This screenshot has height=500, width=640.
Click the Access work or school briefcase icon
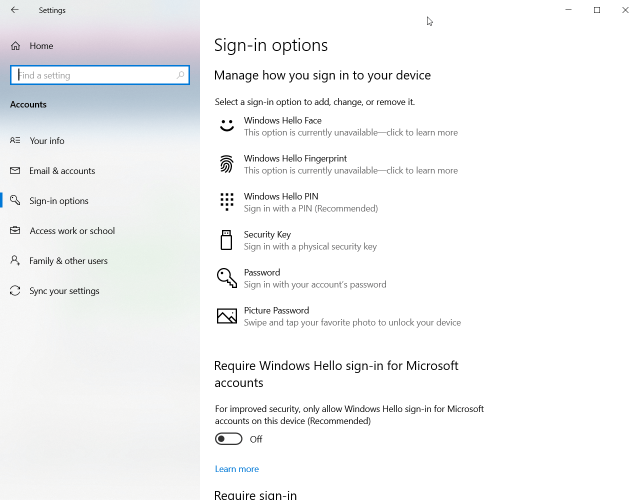pyautogui.click(x=15, y=231)
